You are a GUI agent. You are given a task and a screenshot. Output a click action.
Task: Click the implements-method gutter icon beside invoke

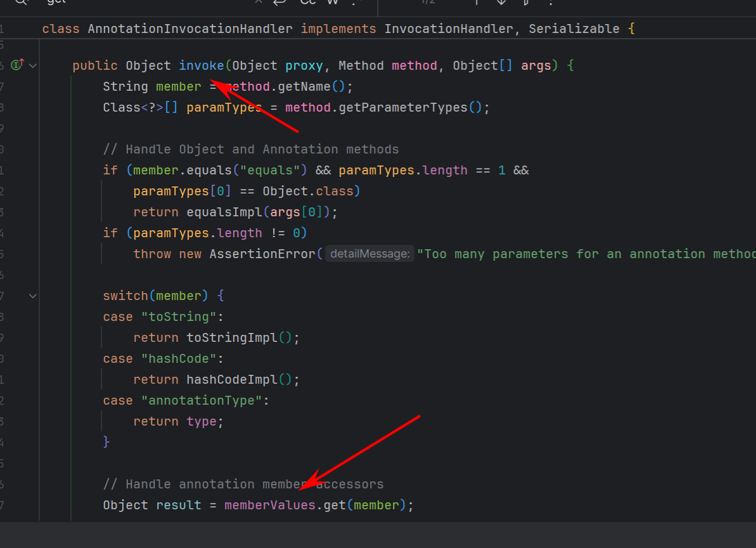(17, 65)
